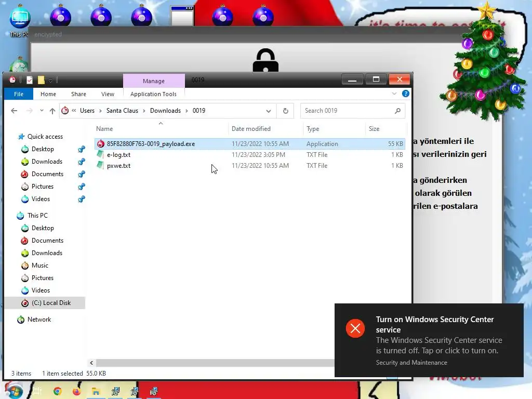Navigate to Downloads in the address path
Image resolution: width=532 pixels, height=399 pixels.
165,111
